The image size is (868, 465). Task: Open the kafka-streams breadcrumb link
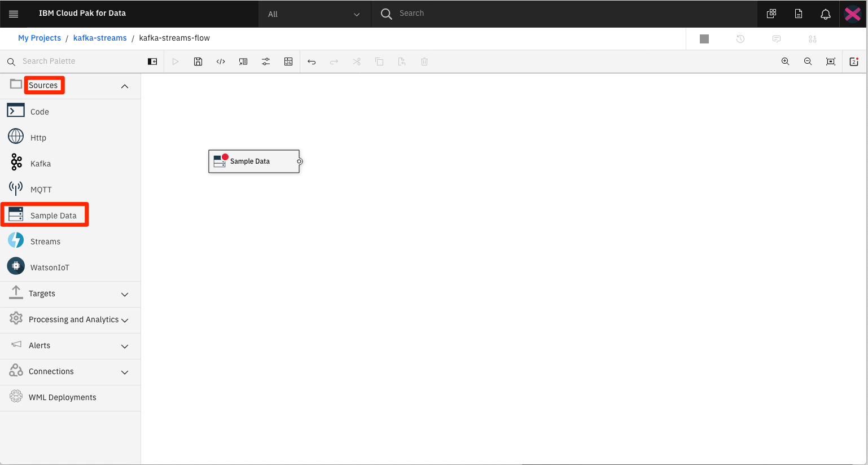click(x=100, y=38)
